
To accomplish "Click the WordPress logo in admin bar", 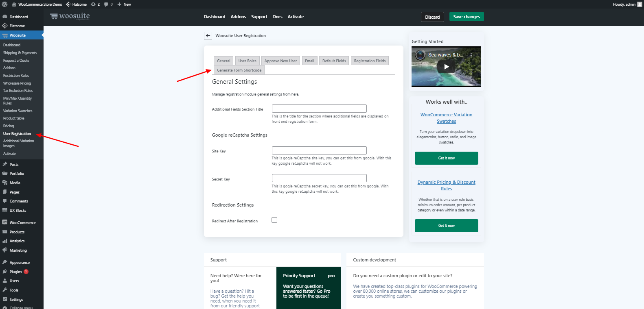I will coord(4,4).
